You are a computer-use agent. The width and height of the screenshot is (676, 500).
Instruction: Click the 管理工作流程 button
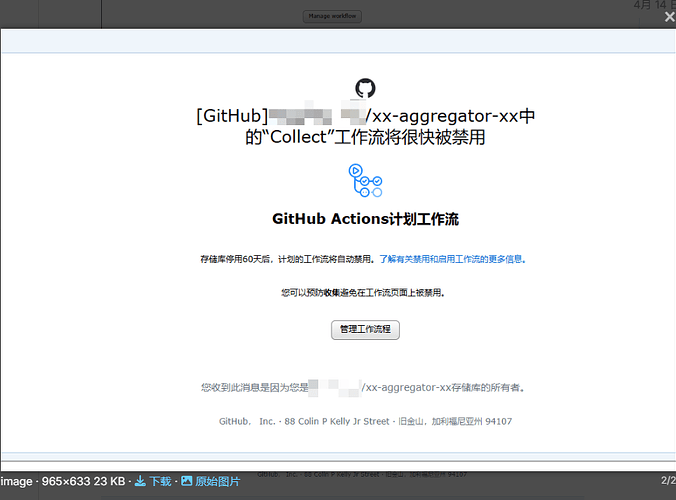pos(365,330)
